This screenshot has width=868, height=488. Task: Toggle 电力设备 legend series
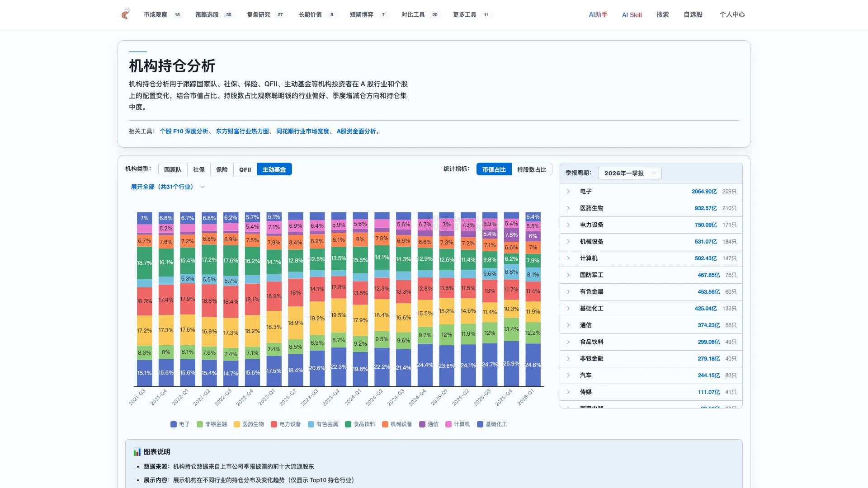pyautogui.click(x=286, y=424)
